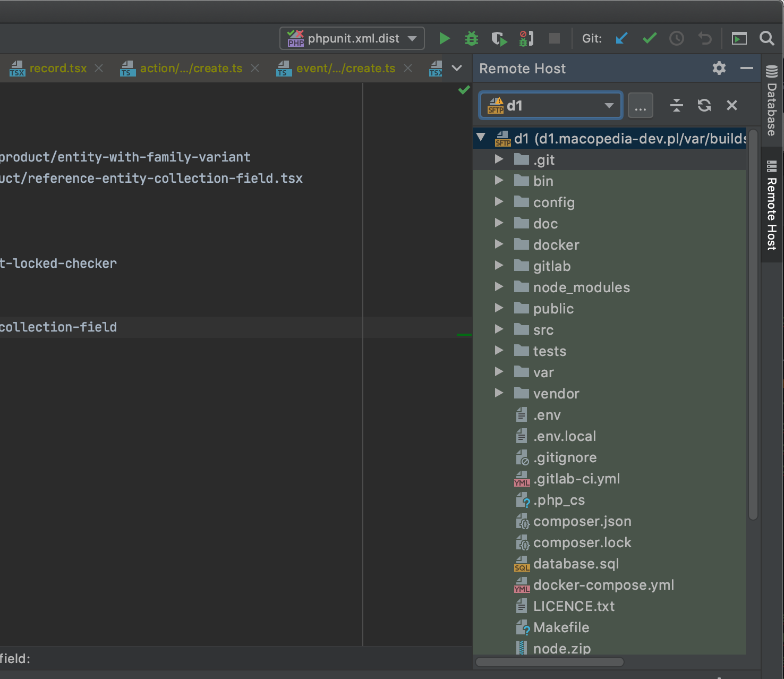Click Git update project arrow
This screenshot has width=784, height=679.
[621, 39]
